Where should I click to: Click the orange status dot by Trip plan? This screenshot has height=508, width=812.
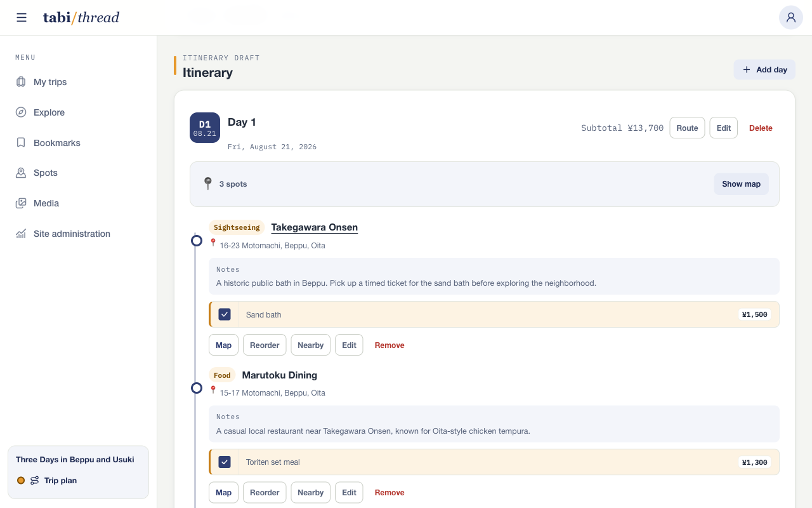[x=21, y=481]
